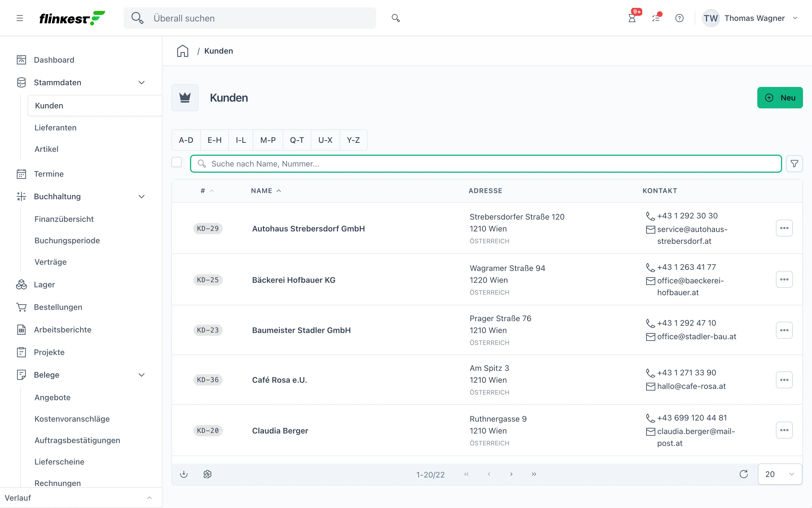Focus the Überall suchen search field

tap(250, 18)
